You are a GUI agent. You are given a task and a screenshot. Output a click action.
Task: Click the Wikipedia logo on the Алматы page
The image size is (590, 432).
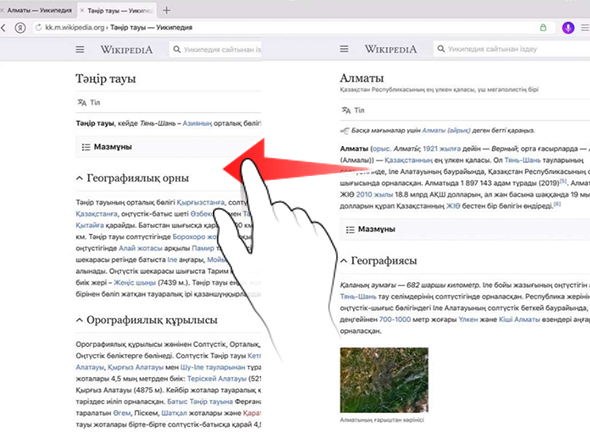(x=391, y=49)
